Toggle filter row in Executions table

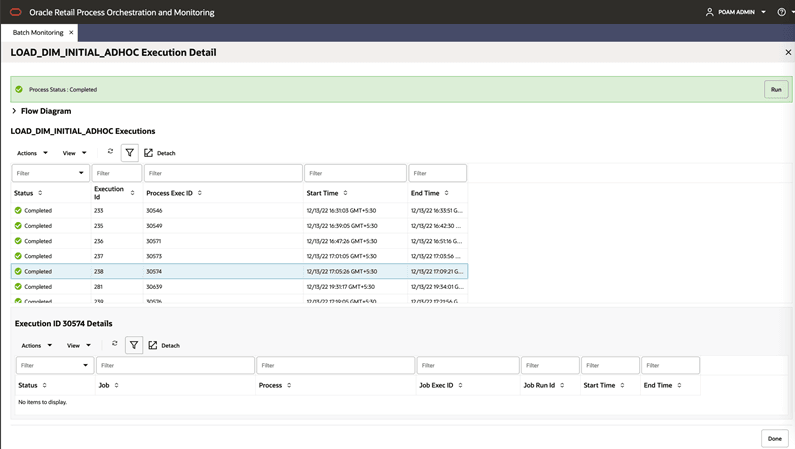pos(129,153)
